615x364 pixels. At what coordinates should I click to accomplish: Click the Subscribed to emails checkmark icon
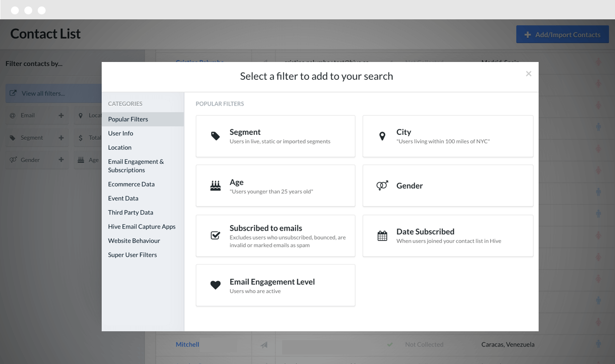pyautogui.click(x=215, y=236)
